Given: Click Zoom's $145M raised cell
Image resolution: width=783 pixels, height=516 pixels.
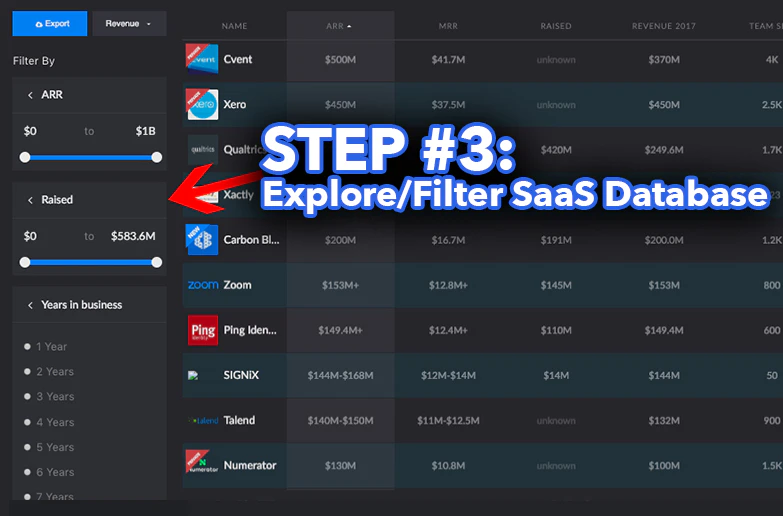Looking at the screenshot, I should pyautogui.click(x=556, y=285).
